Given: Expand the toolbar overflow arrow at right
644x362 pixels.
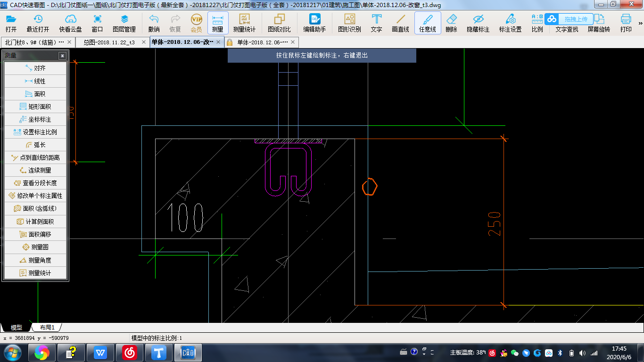Looking at the screenshot, I should [x=640, y=23].
